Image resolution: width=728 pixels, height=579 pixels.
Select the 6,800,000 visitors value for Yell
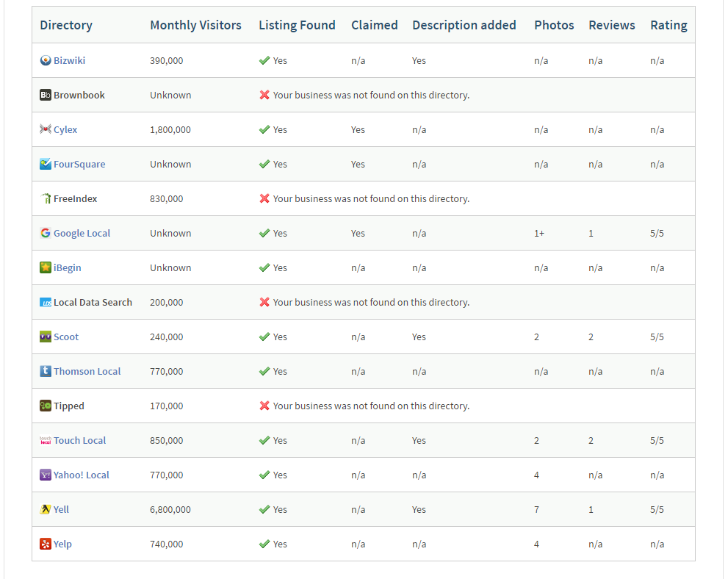pyautogui.click(x=170, y=509)
